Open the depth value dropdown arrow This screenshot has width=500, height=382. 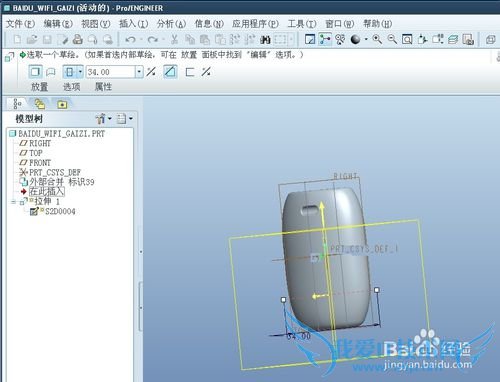pyautogui.click(x=139, y=72)
